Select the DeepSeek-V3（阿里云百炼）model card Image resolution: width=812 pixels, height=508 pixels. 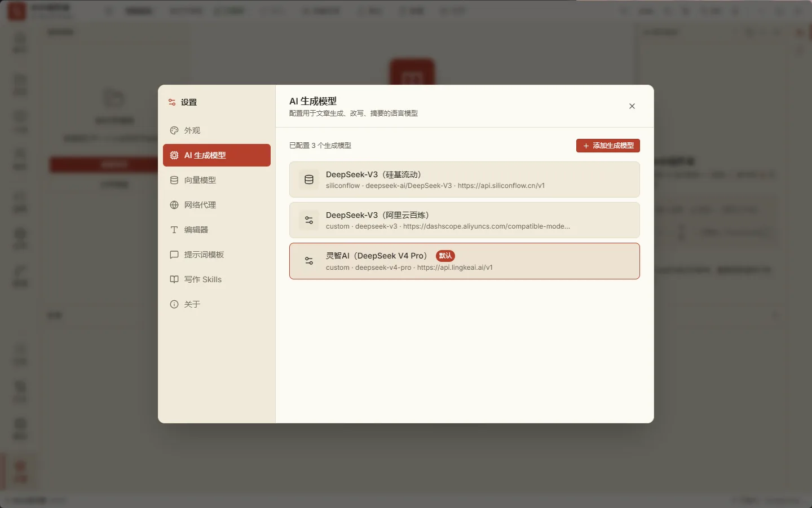(x=465, y=220)
